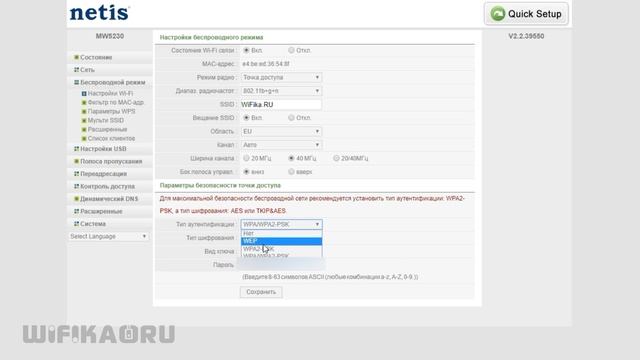Image resolution: width=640 pixels, height=360 pixels.
Task: Click the Тип аутентификации dropdown box
Action: point(281,224)
